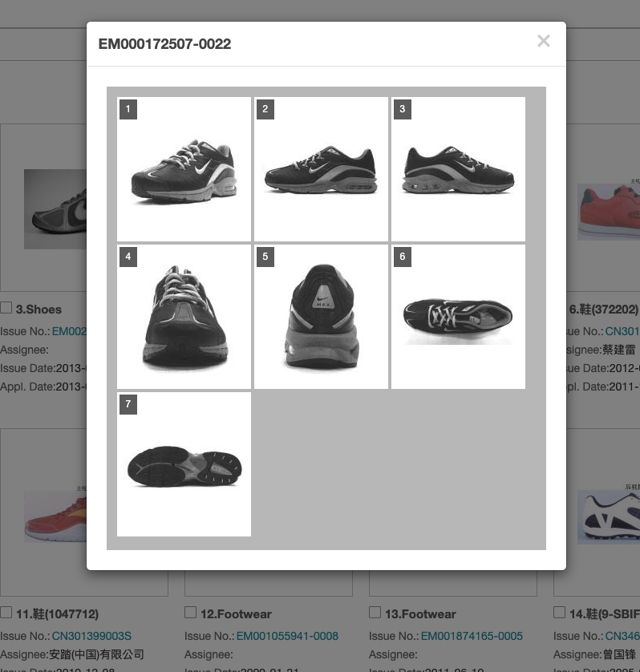Close the EM000172507-0022 image dialog
The width and height of the screenshot is (640, 672).
click(x=544, y=41)
